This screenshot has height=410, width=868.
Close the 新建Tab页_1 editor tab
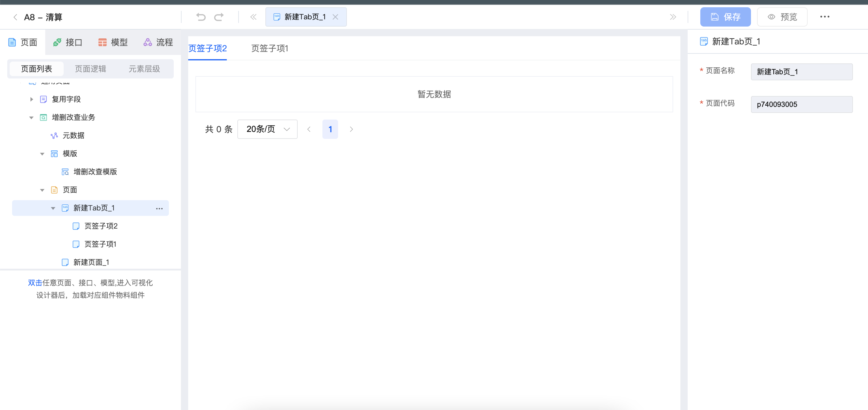click(x=335, y=17)
